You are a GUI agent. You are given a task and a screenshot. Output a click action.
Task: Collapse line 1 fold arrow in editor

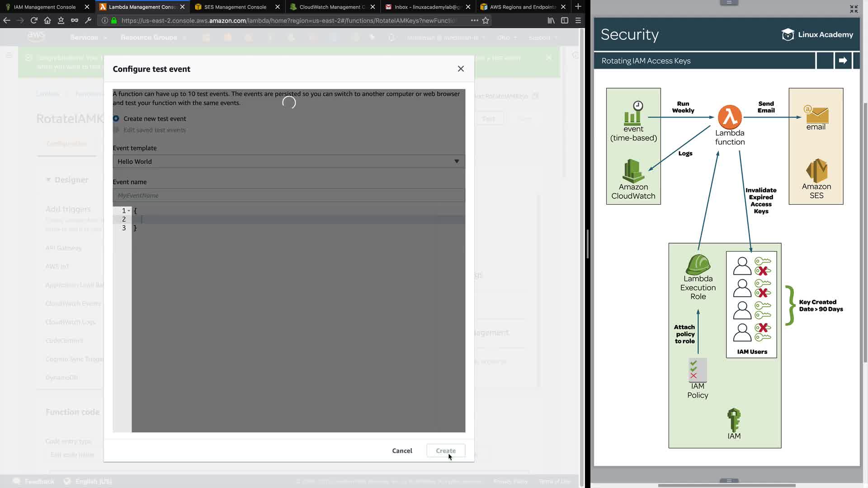[x=129, y=211]
